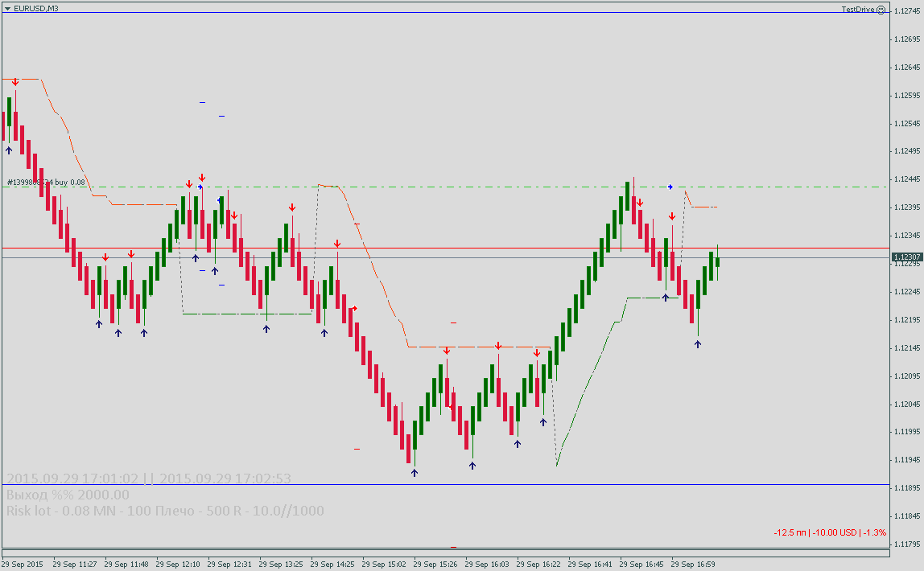Click the last blue up arrow near 1.12145
Viewport: 924px width, 571px height.
(x=698, y=344)
